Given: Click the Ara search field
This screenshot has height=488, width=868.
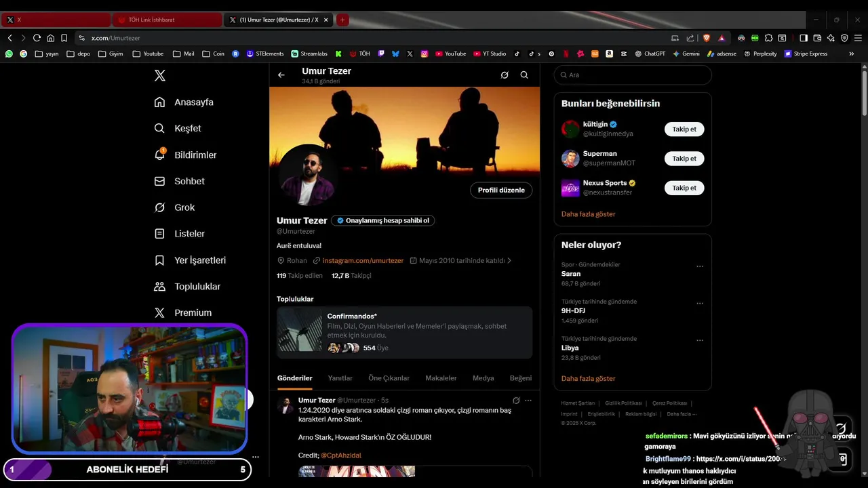Looking at the screenshot, I should pos(633,75).
